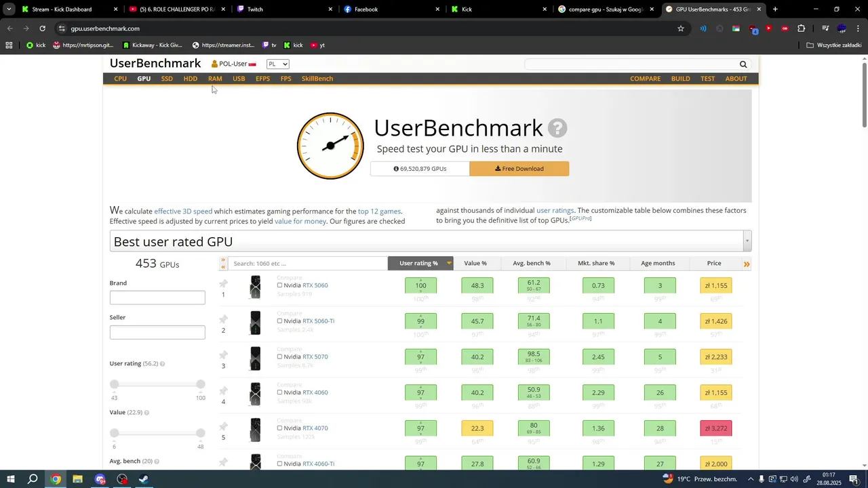Screen dimensions: 868x488
Task: Open the HDD menu item
Action: (191, 79)
